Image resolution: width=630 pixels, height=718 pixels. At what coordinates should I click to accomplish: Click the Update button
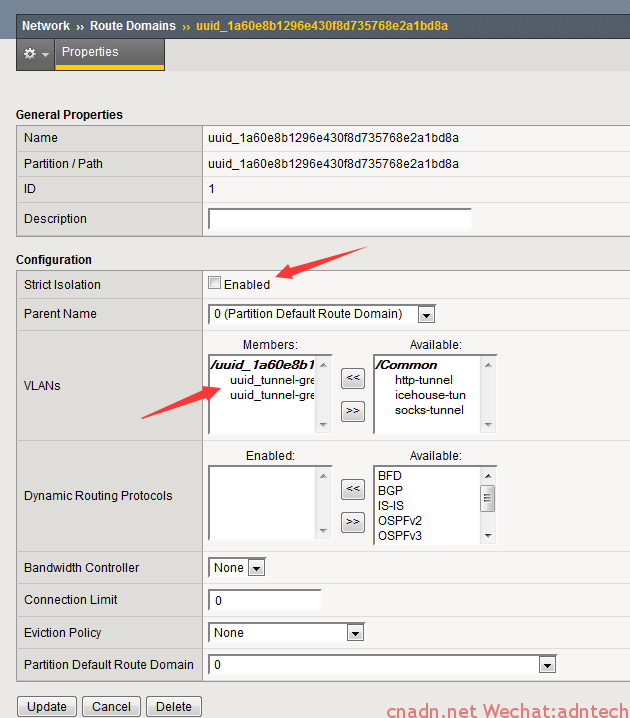click(x=47, y=707)
